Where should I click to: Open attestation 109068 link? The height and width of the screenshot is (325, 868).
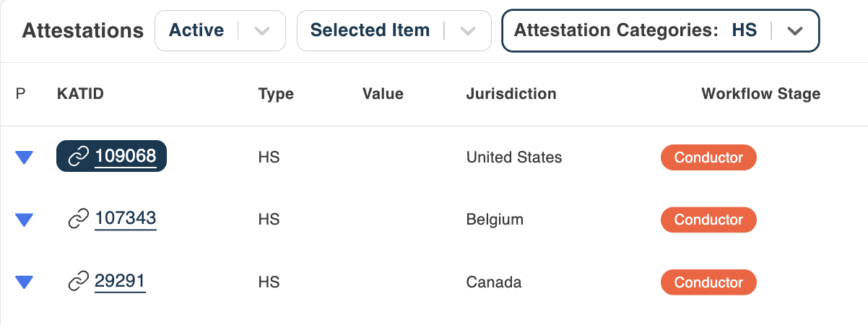[x=126, y=157]
